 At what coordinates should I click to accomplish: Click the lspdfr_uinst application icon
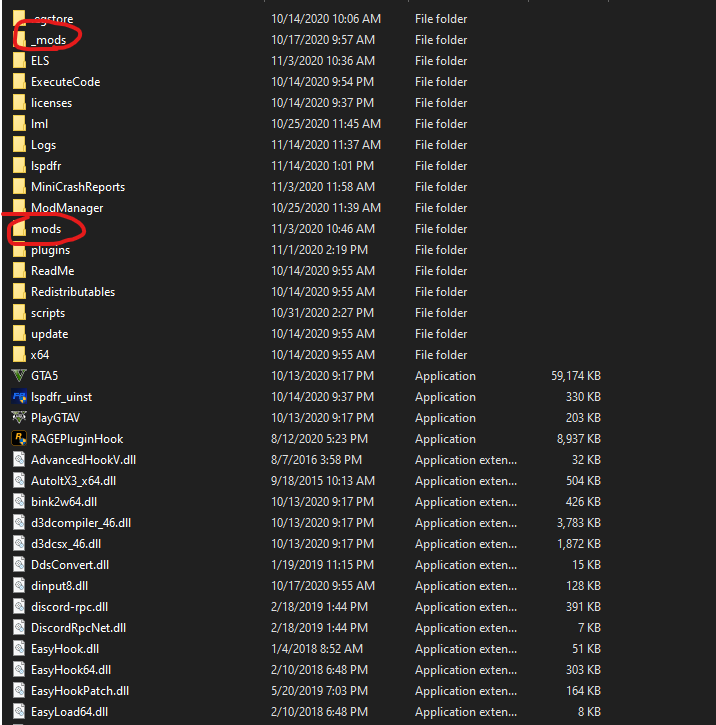click(x=19, y=397)
